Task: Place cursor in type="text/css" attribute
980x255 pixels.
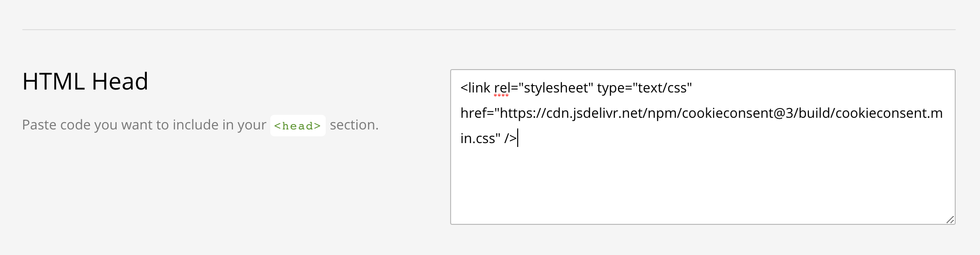Action: tap(644, 88)
